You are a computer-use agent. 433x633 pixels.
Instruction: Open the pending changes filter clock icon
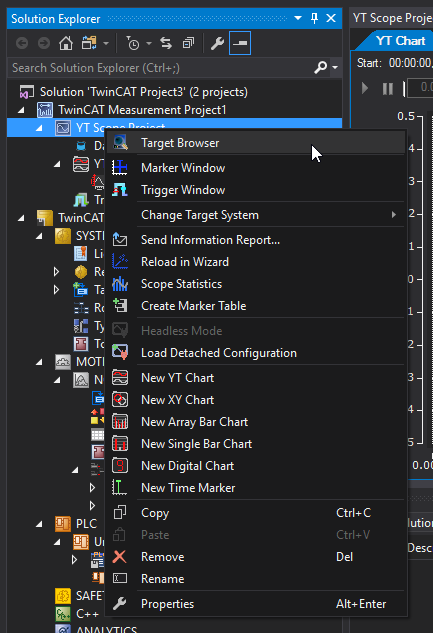click(x=132, y=43)
